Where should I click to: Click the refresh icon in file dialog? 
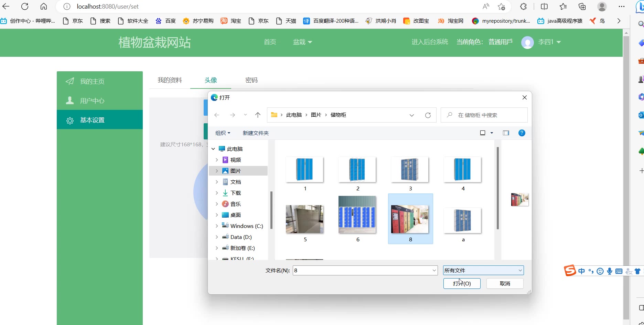[428, 115]
